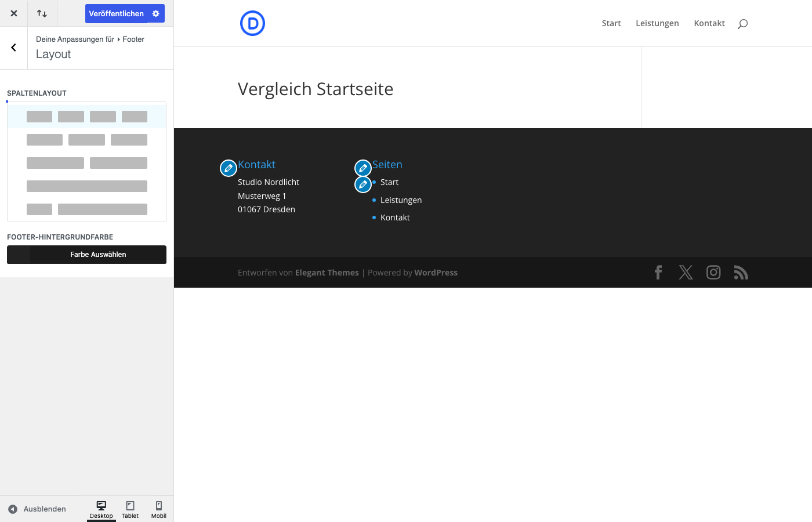Screen dimensions: 812x522
Task: Click the Studio Nordlicht address text
Action: coord(269,182)
